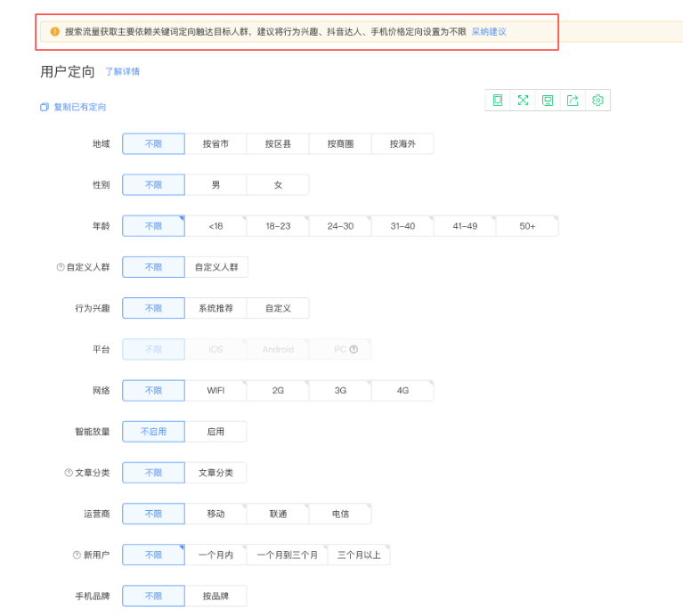Image resolution: width=683 pixels, height=616 pixels.
Task: Select 不限 for 地域
Action: tap(153, 143)
